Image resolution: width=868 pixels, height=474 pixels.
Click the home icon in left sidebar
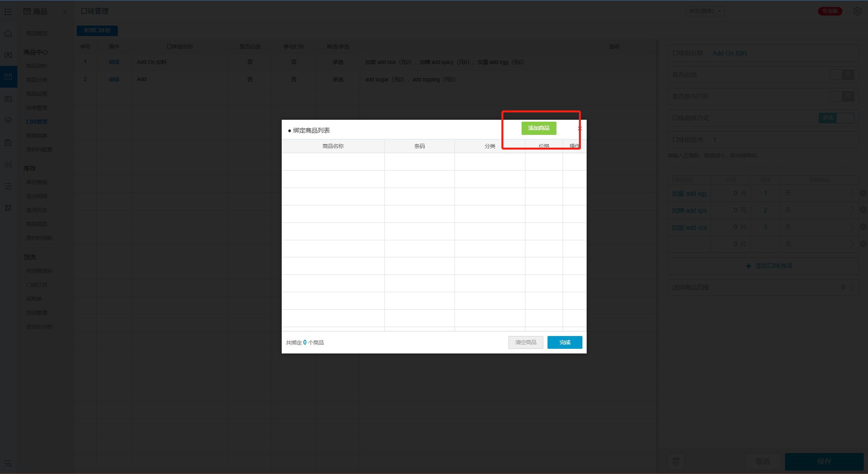pos(8,34)
